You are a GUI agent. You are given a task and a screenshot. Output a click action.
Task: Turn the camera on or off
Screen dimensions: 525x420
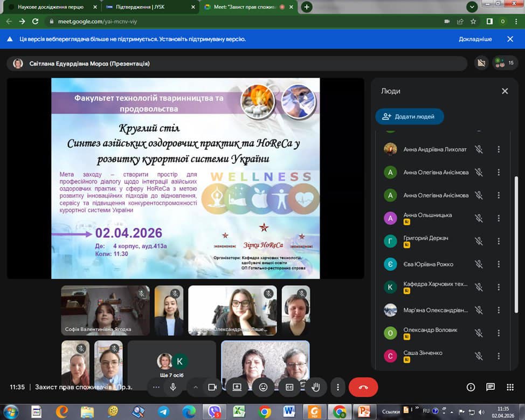click(212, 387)
